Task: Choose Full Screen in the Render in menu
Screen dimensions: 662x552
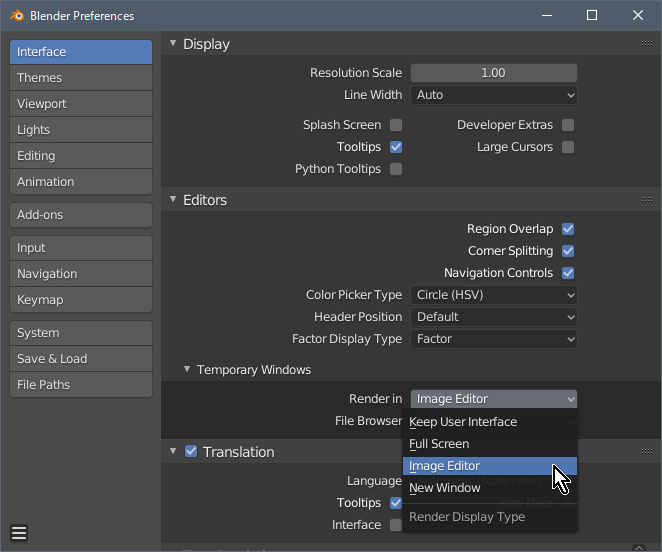Action: (439, 444)
